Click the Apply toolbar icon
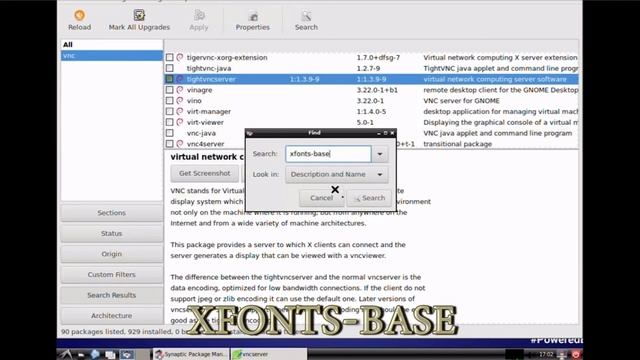The image size is (640, 360). pos(199,16)
